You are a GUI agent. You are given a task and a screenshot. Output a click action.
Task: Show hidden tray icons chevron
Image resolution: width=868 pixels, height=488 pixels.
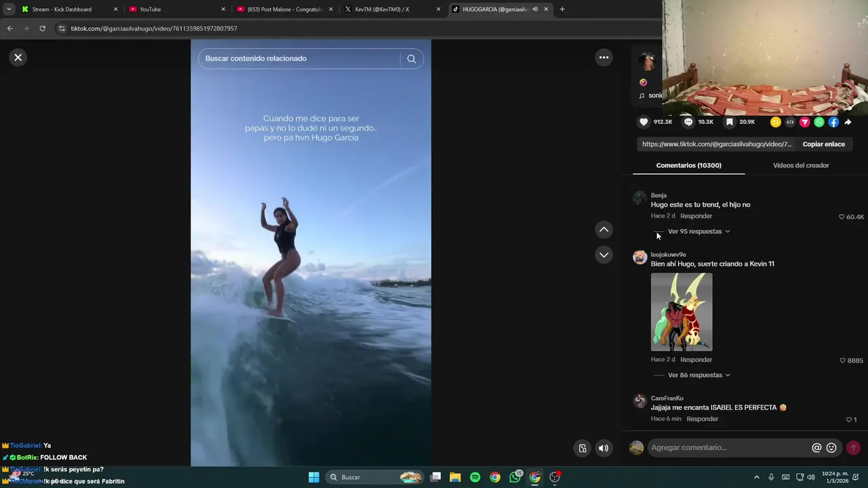tap(757, 477)
